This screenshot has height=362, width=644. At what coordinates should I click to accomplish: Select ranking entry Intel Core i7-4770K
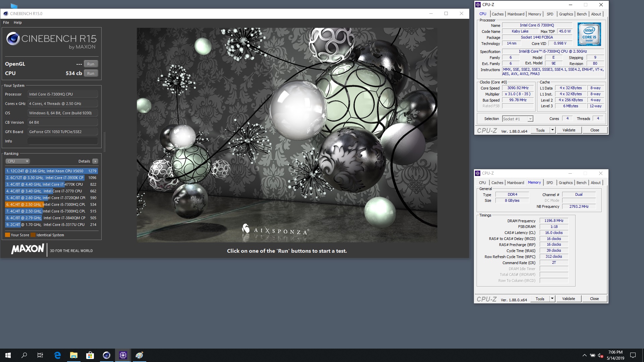(51, 184)
